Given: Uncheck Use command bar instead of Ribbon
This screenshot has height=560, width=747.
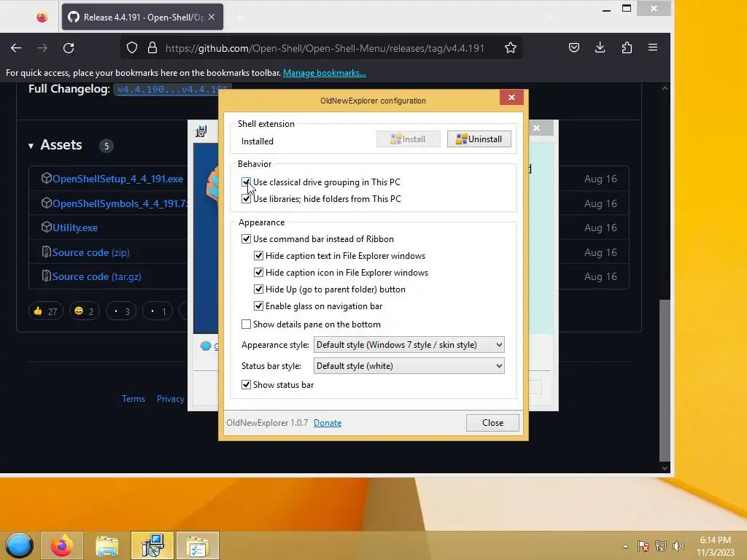Looking at the screenshot, I should (x=246, y=238).
